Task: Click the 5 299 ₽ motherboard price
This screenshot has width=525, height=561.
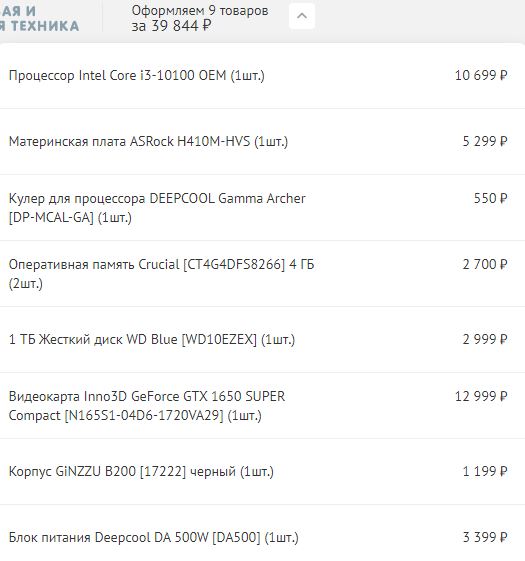Action: [485, 142]
